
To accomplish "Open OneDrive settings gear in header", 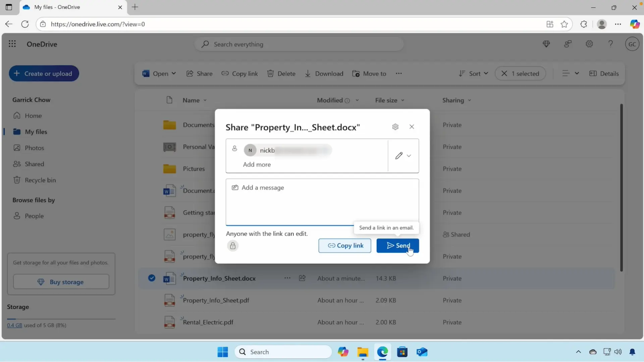I will click(589, 44).
